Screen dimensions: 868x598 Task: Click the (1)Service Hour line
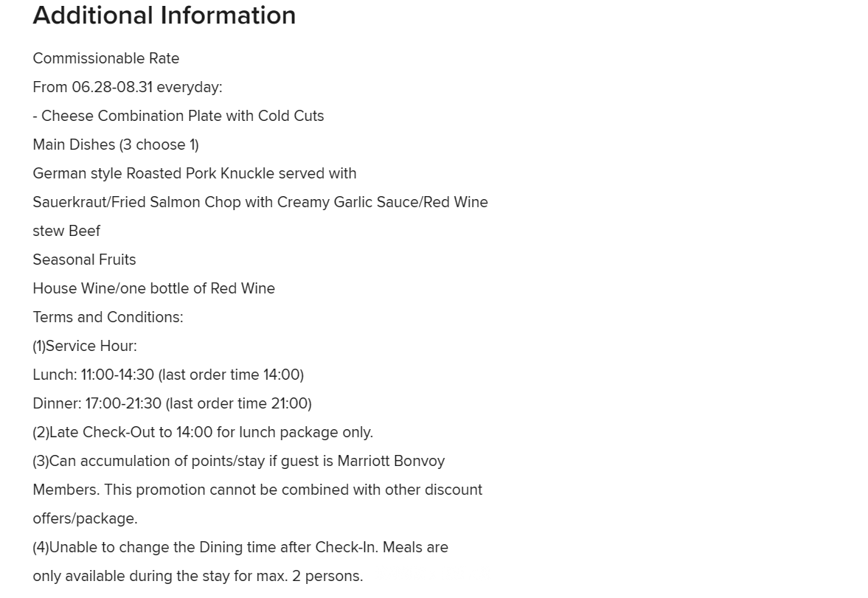pos(85,346)
